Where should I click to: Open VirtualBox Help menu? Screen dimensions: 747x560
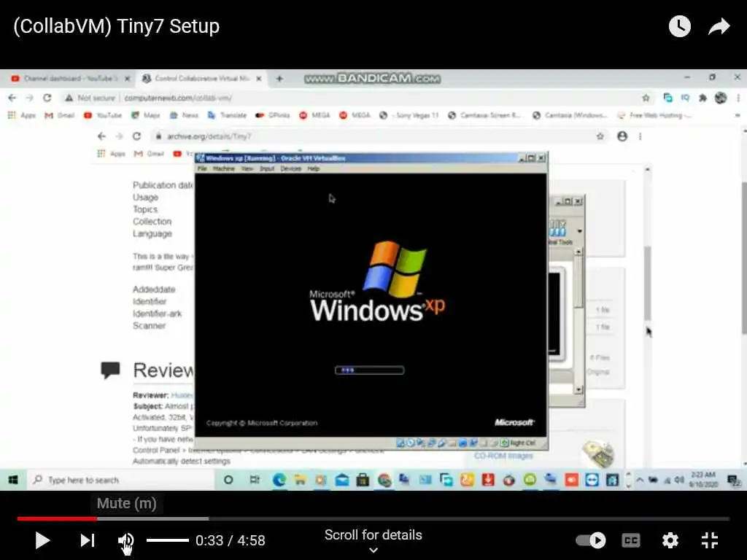point(313,168)
